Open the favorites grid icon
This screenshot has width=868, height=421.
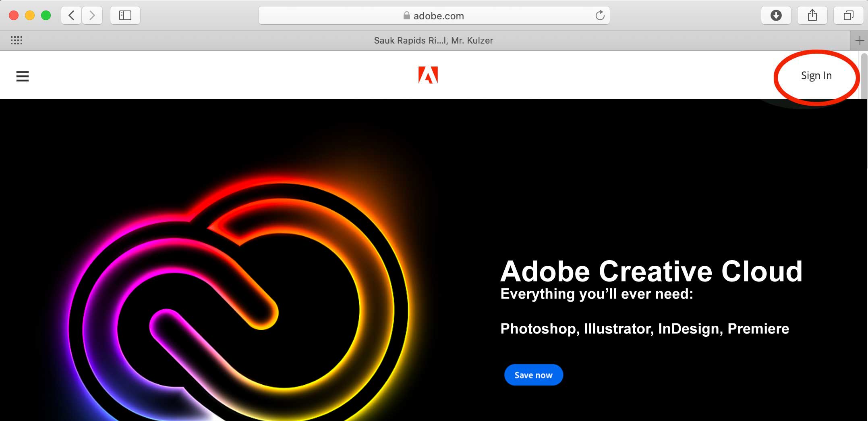(x=17, y=40)
